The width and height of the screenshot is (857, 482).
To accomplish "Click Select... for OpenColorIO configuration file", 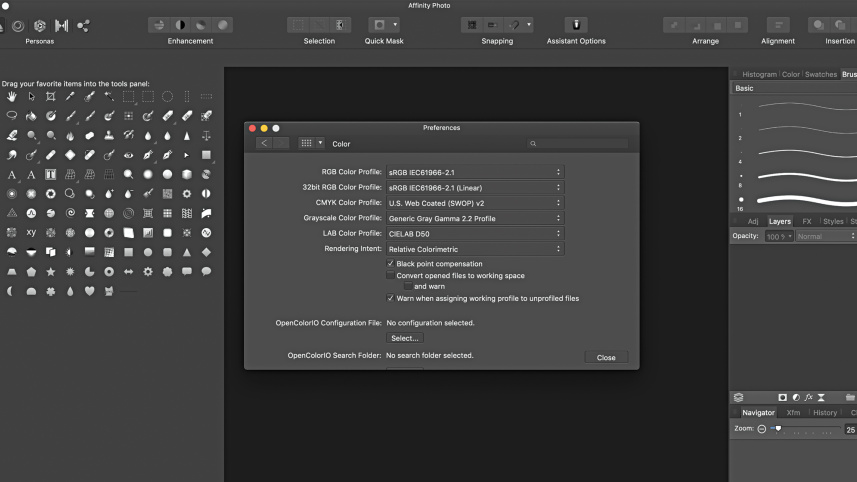I will (x=404, y=338).
